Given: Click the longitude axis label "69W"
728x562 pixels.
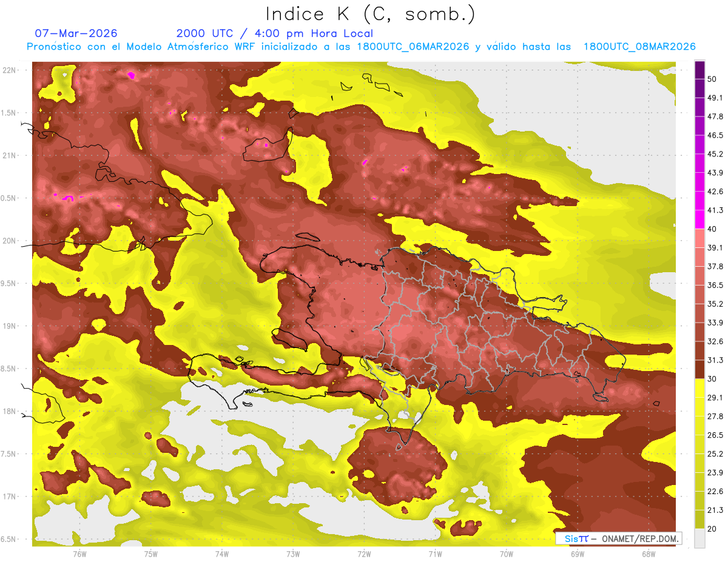Looking at the screenshot, I should pyautogui.click(x=578, y=554).
